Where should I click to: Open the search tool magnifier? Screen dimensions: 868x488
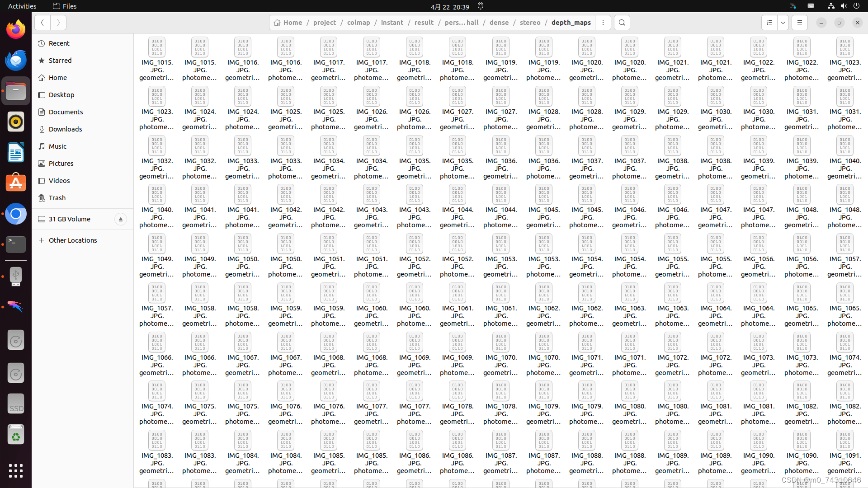pyautogui.click(x=622, y=23)
